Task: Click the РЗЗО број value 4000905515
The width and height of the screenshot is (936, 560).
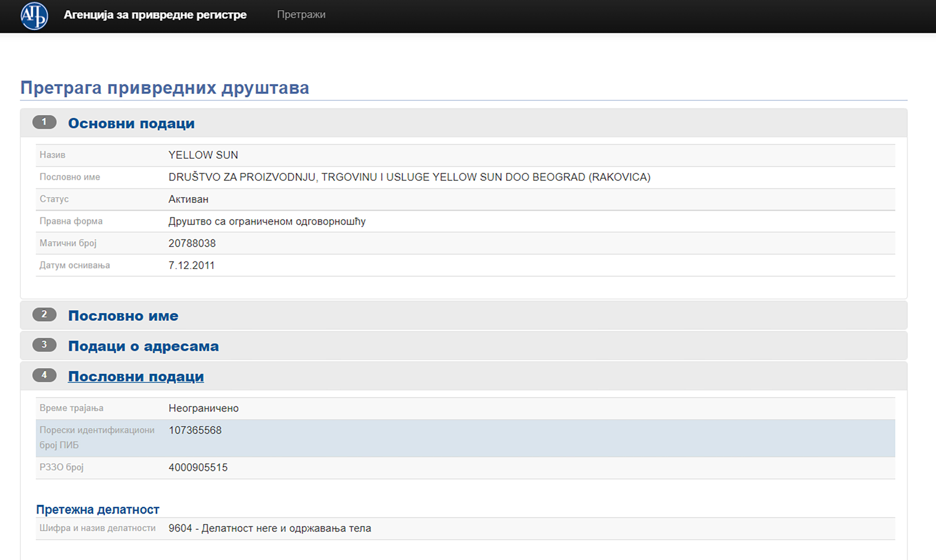Action: [198, 468]
